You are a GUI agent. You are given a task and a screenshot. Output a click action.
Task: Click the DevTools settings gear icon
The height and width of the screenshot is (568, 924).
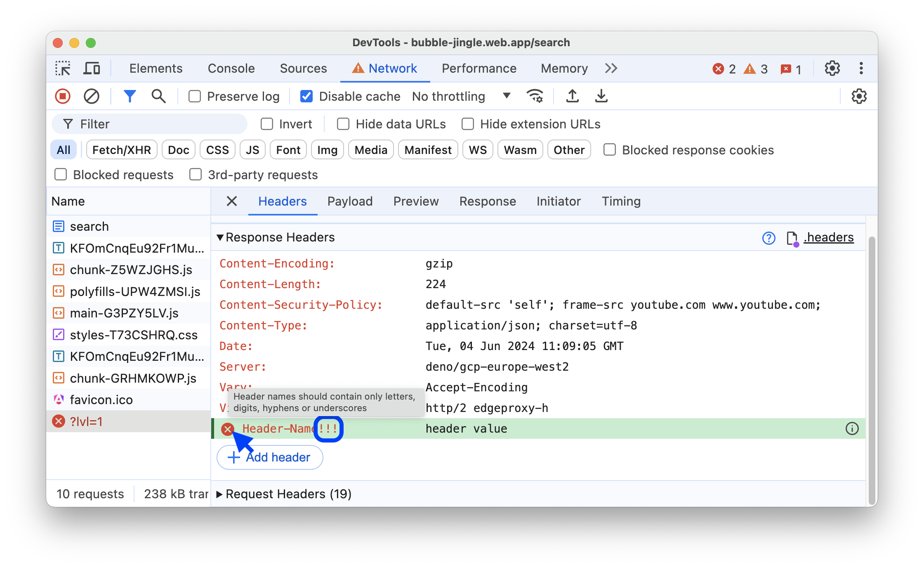tap(833, 68)
